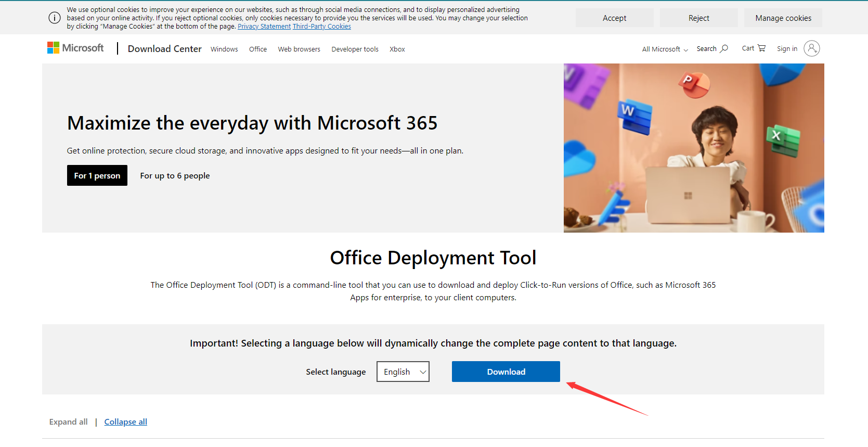Open the Developer tools menu item

point(355,49)
